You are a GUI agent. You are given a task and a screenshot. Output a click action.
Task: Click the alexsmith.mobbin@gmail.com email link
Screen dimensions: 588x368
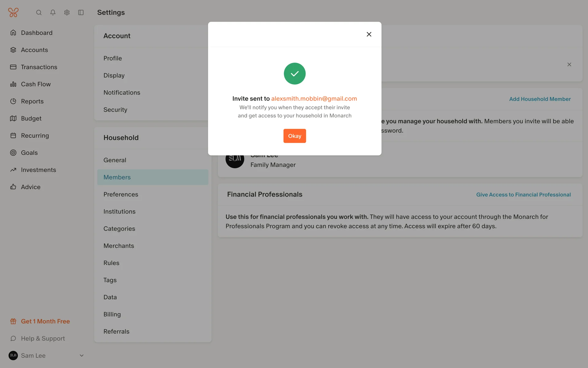click(x=314, y=98)
